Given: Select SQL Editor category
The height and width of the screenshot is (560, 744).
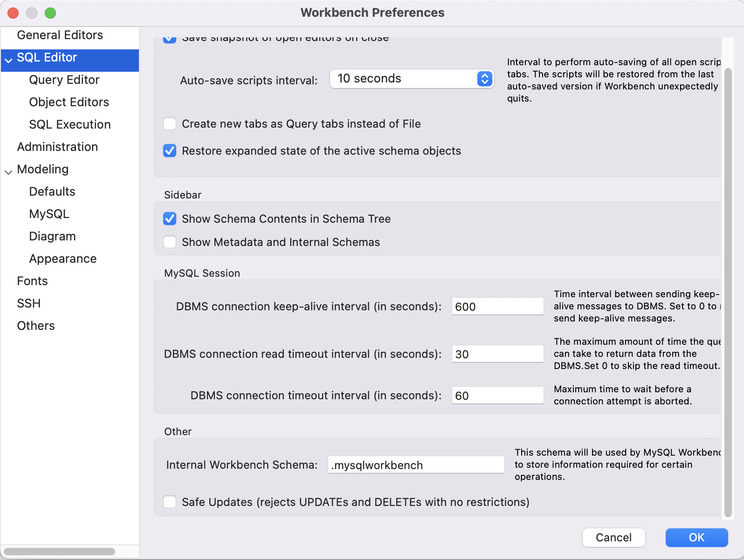Looking at the screenshot, I should 70,61.
